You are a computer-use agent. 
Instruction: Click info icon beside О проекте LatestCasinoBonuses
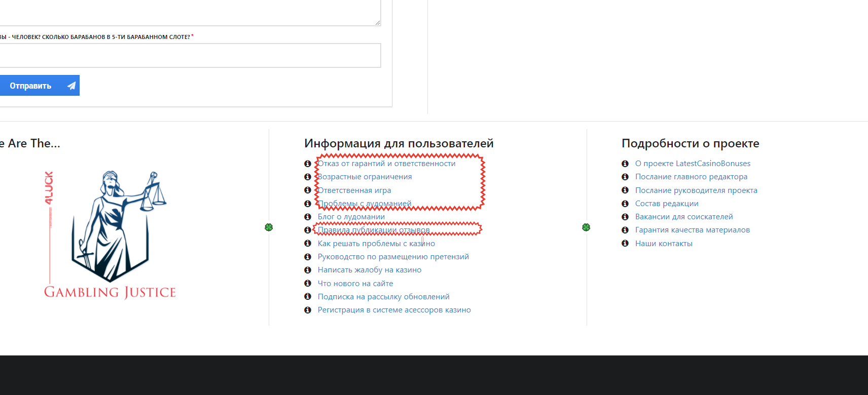click(625, 164)
